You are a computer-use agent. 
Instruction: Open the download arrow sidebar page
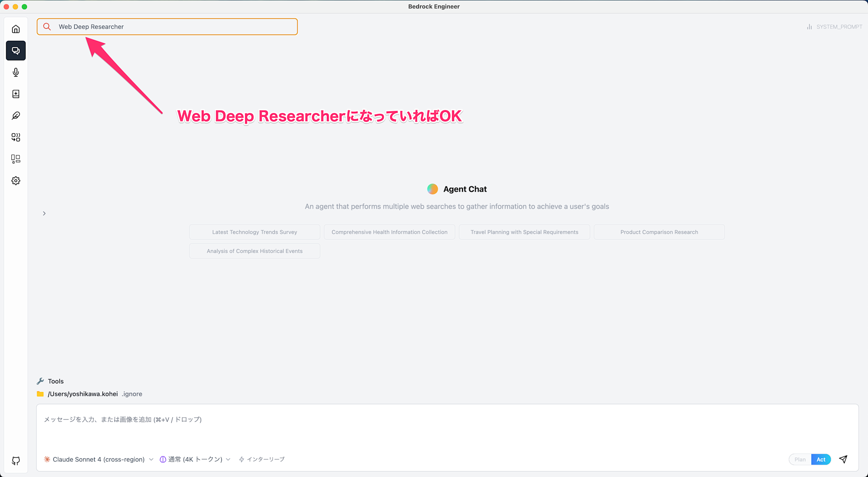pos(16,94)
